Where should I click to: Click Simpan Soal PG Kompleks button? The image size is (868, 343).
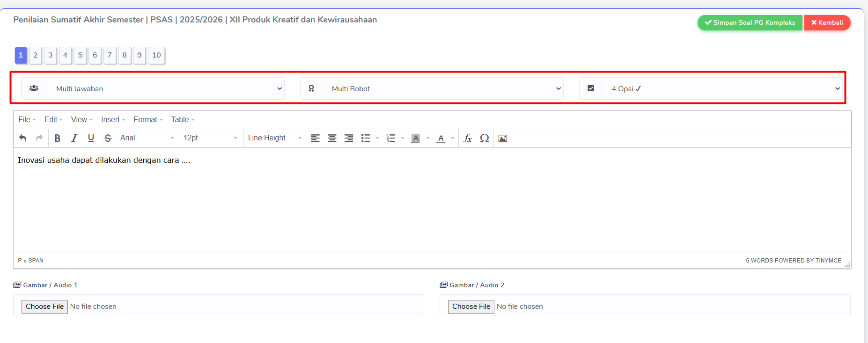tap(750, 22)
